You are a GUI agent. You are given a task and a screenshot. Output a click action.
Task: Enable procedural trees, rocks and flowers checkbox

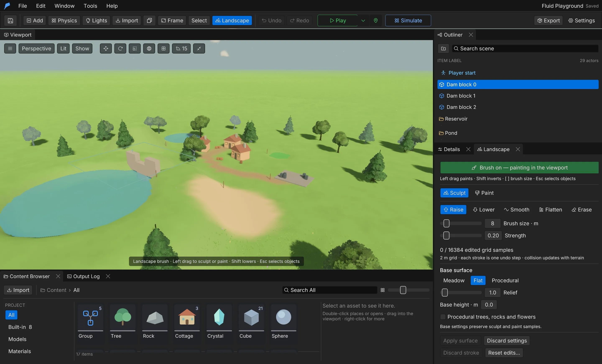click(443, 317)
